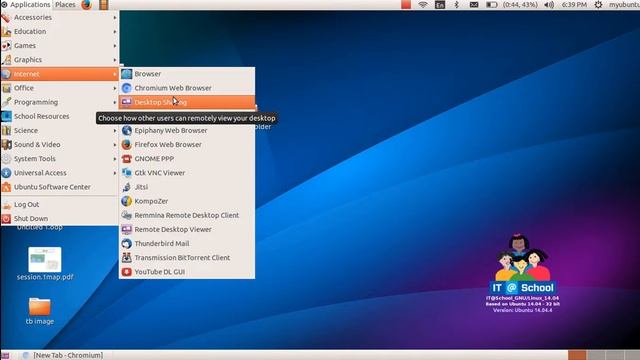Launch Ubuntu Software Center
This screenshot has width=640, height=360.
(60, 187)
